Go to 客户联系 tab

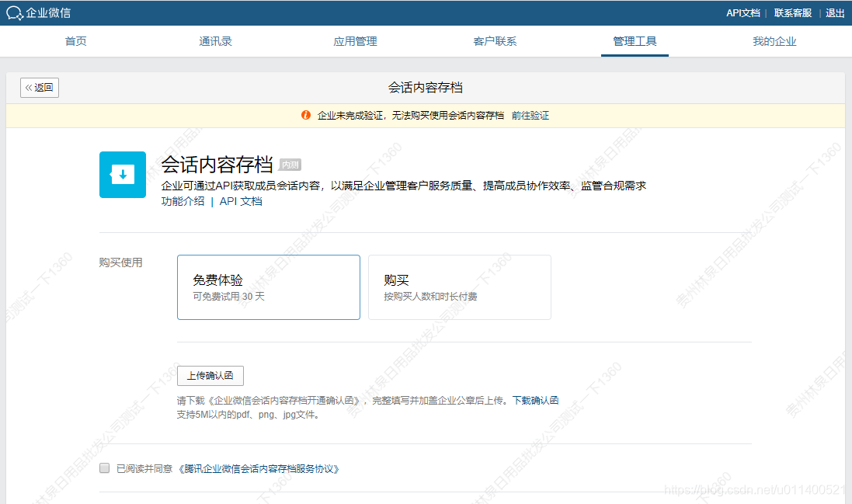(x=495, y=41)
